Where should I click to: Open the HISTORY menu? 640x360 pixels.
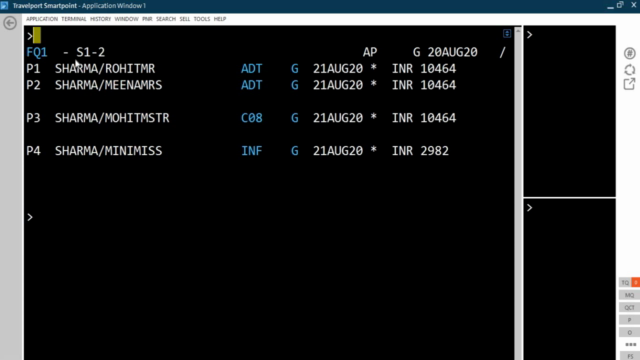[x=100, y=19]
